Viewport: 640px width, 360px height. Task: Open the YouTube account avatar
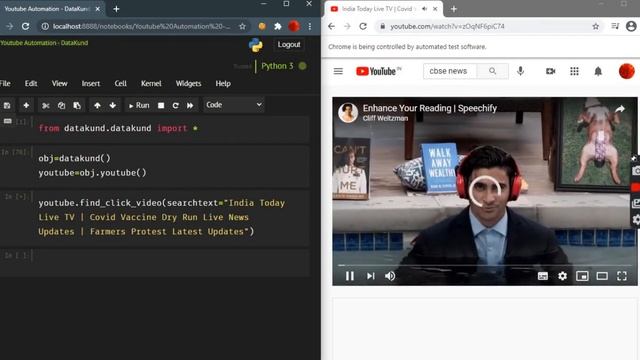point(627,71)
